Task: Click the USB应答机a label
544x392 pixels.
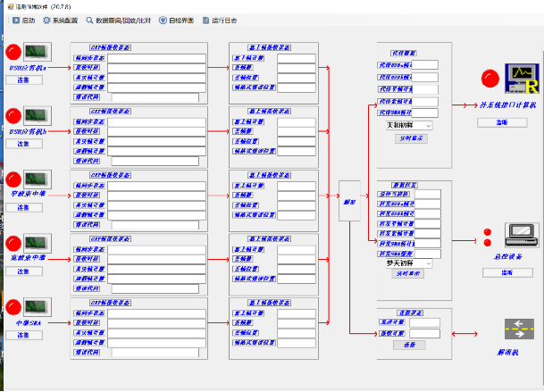Action: tap(28, 68)
